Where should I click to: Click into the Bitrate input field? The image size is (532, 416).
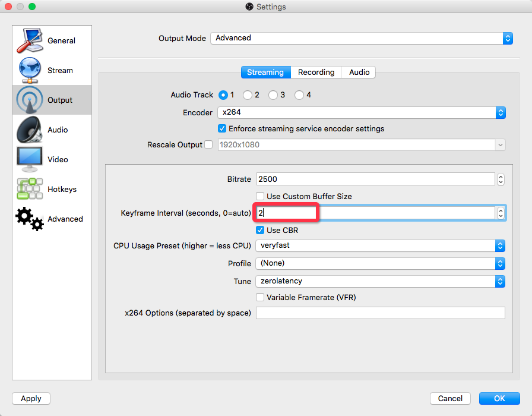point(376,179)
